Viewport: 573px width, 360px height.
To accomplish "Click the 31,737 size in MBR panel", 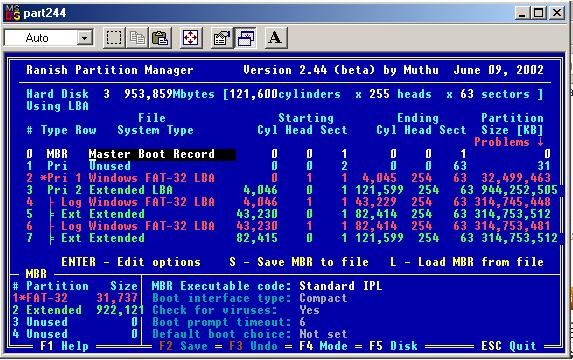I will pos(117,298).
